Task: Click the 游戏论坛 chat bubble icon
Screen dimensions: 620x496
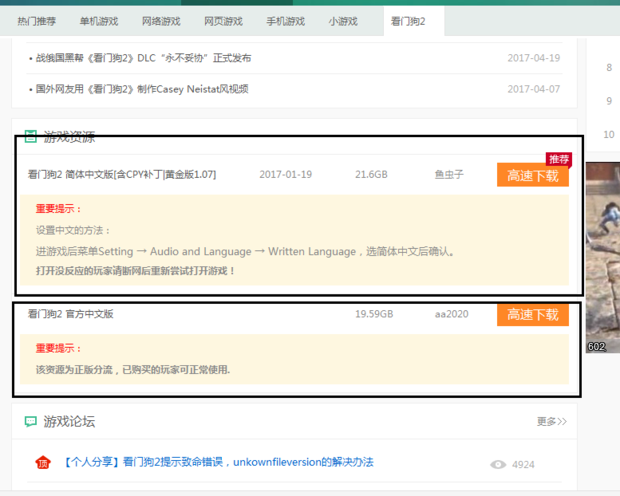Action: click(x=30, y=422)
